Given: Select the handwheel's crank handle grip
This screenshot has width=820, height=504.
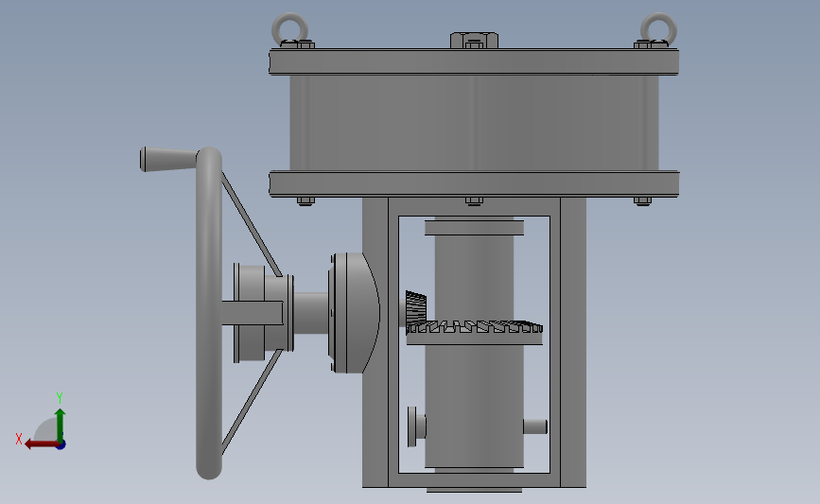Looking at the screenshot, I should pos(168,159).
